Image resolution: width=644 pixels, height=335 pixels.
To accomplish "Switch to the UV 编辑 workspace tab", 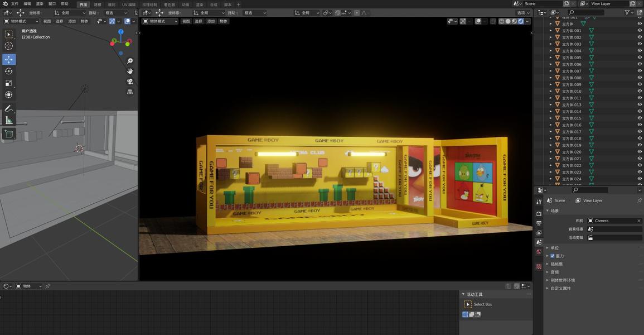I will pos(129,4).
